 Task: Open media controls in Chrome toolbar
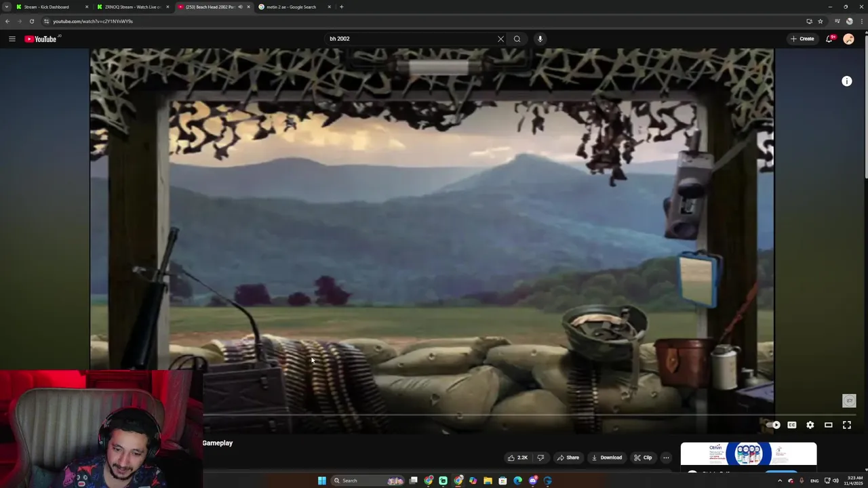837,21
